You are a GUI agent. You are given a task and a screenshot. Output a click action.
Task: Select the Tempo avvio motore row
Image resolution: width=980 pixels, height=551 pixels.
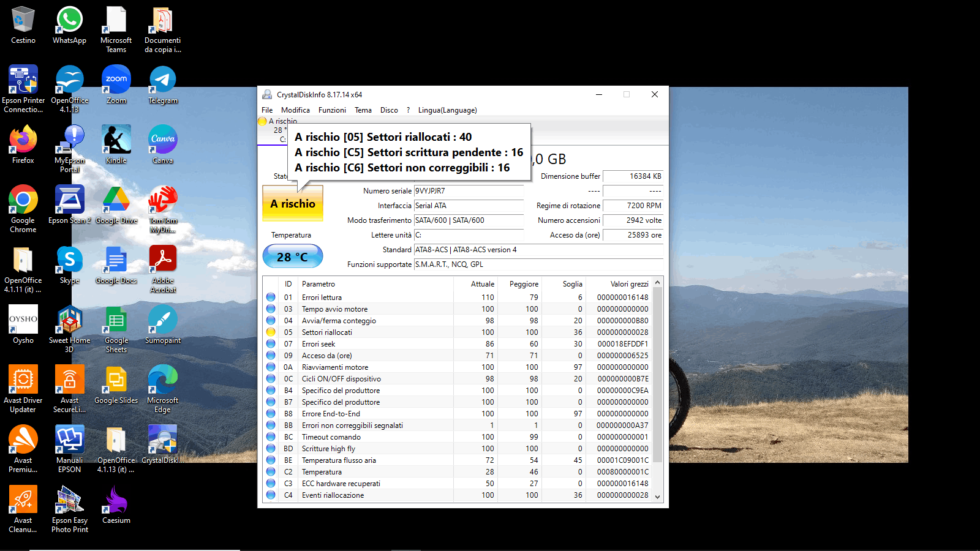coord(458,309)
